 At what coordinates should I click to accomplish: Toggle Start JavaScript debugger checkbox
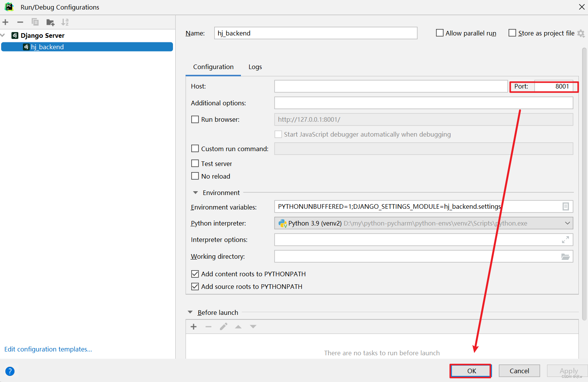pyautogui.click(x=278, y=134)
